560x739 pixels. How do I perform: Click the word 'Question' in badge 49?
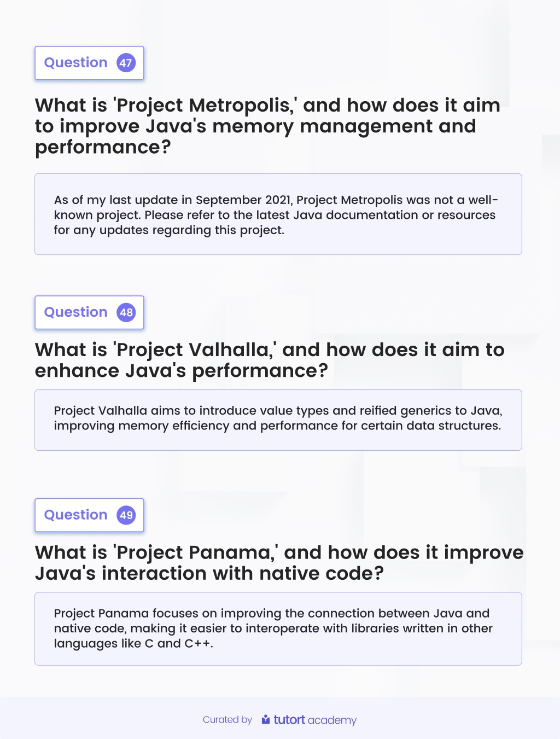pos(75,515)
